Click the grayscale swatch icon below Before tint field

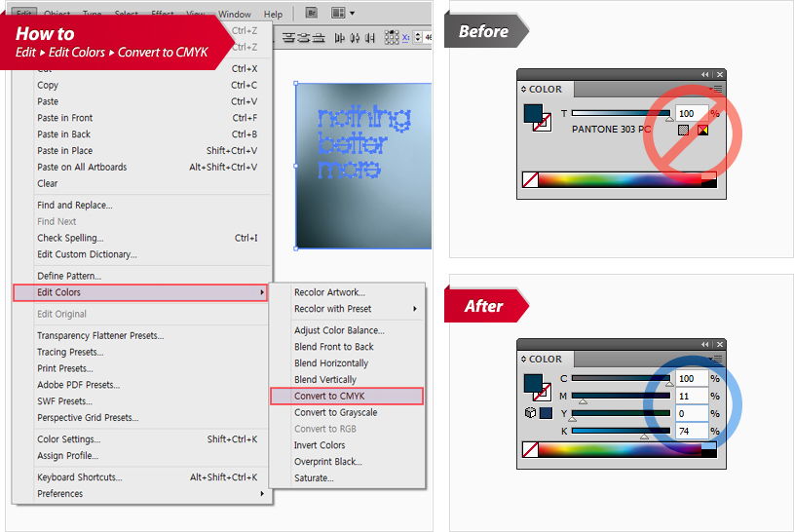pyautogui.click(x=683, y=130)
